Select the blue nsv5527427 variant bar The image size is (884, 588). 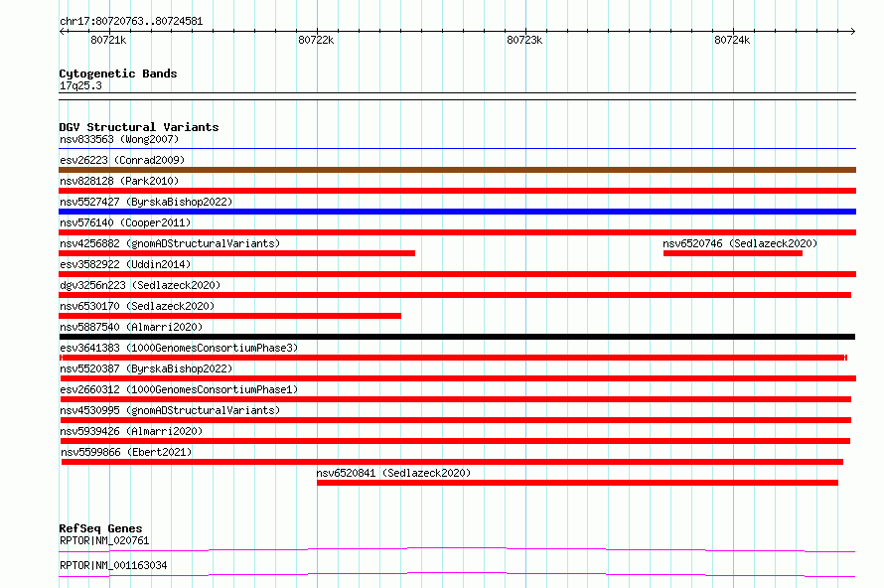click(x=457, y=212)
